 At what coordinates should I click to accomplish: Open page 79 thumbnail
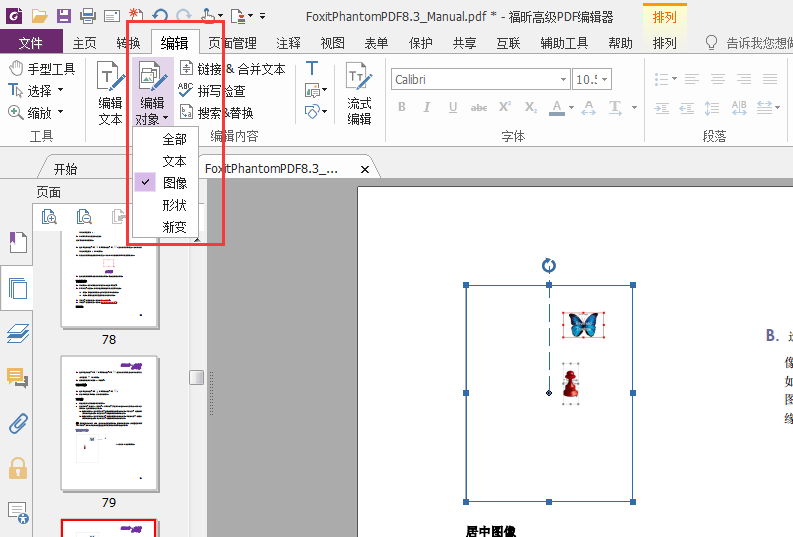109,423
